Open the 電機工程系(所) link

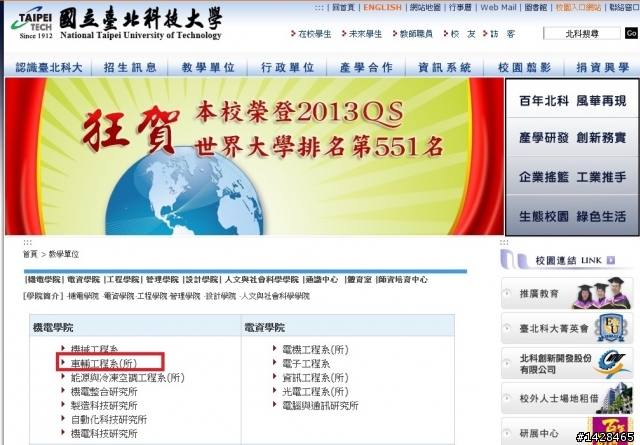[x=315, y=349]
